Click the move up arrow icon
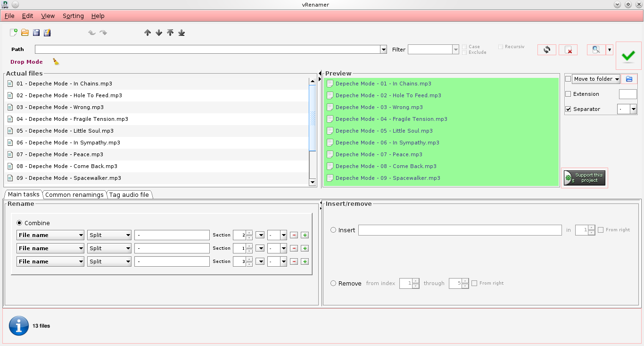 [x=148, y=33]
